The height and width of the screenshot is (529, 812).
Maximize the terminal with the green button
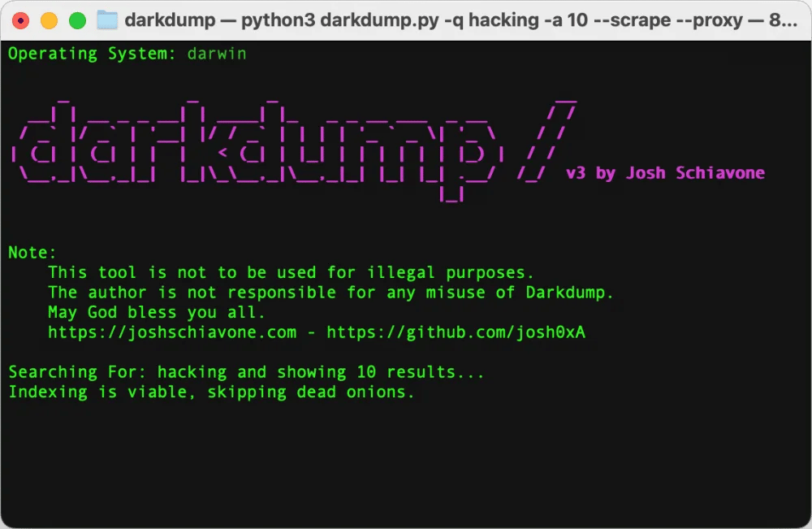[78, 21]
